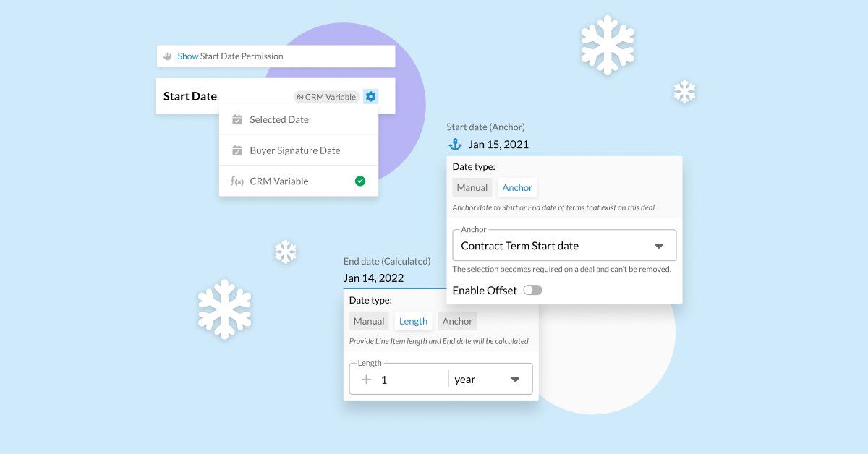This screenshot has height=454, width=868.
Task: Click the calendar icon next to Selected Date
Action: tap(237, 119)
